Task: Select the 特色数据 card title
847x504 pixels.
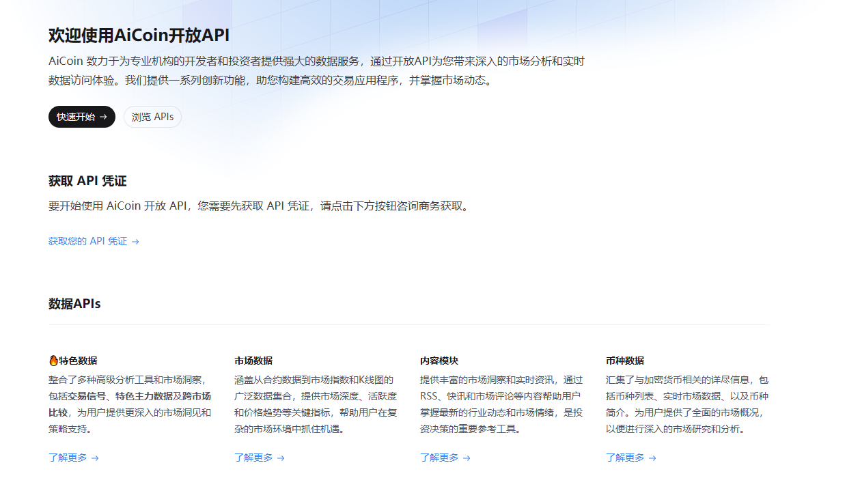Action: pos(78,361)
